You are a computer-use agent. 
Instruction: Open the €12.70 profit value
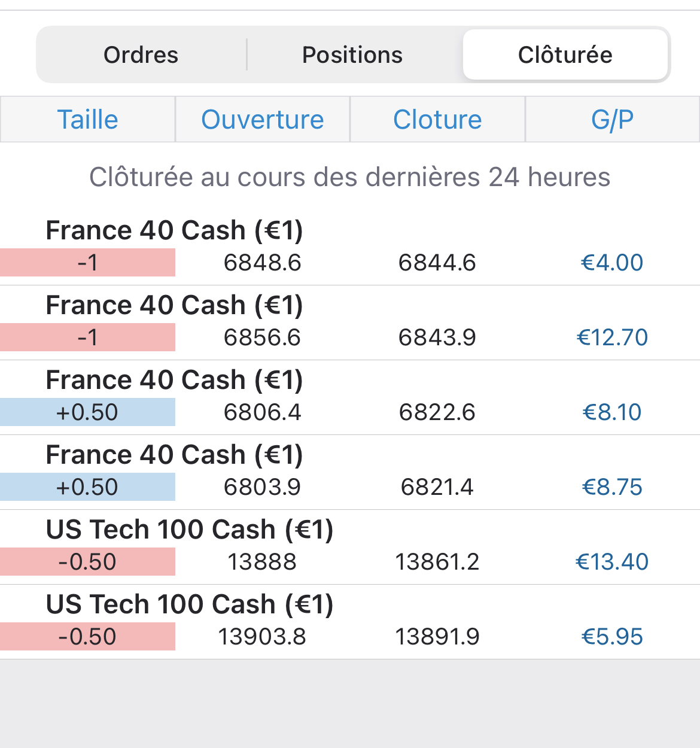[x=612, y=337]
